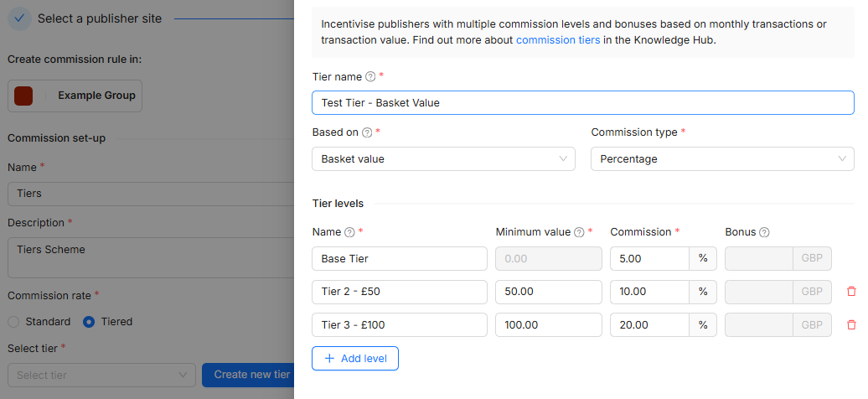
Task: Click the Base Tier commission value field
Action: point(649,259)
